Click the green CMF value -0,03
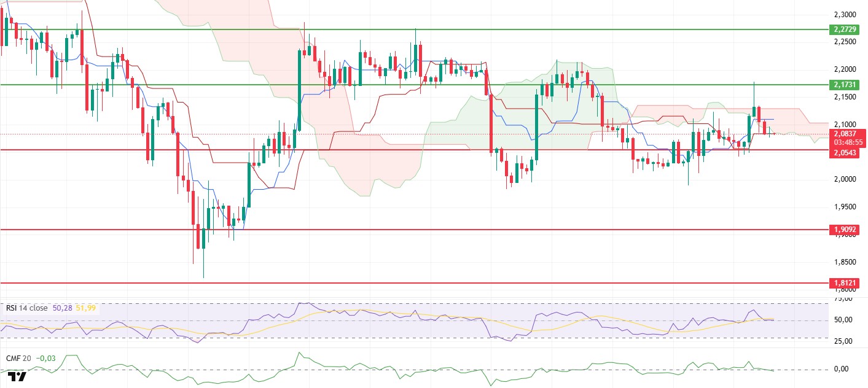 (46, 358)
